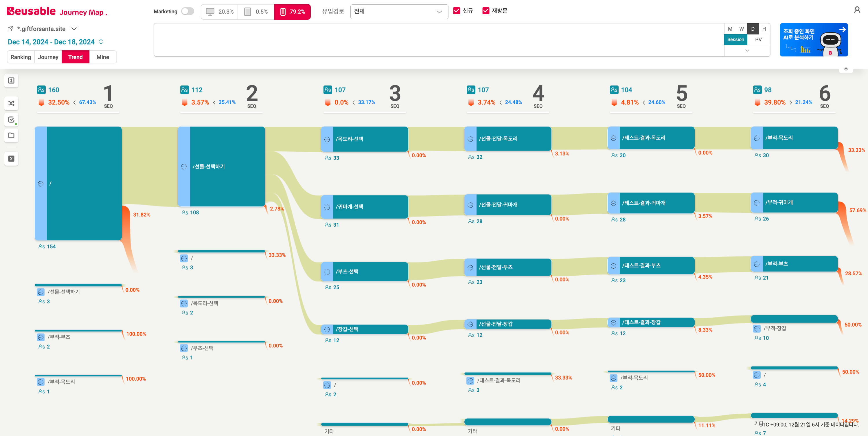The image size is (868, 436).
Task: Open the 유입경로 전체 dropdown
Action: coord(399,12)
